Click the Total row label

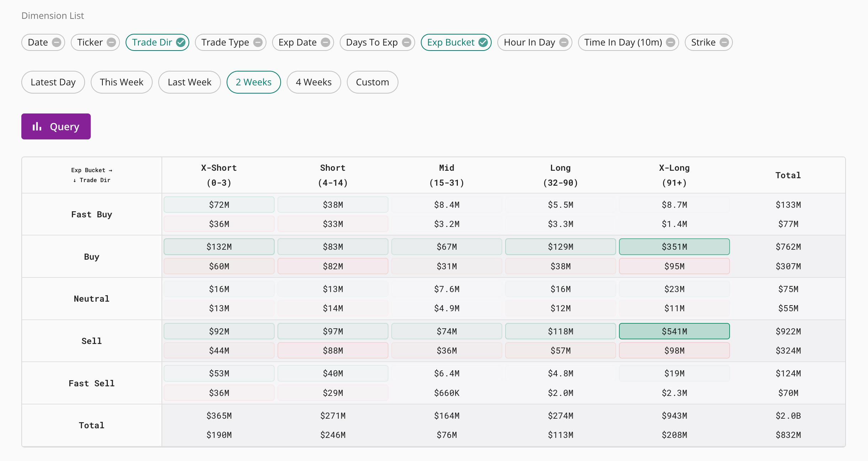click(x=92, y=425)
